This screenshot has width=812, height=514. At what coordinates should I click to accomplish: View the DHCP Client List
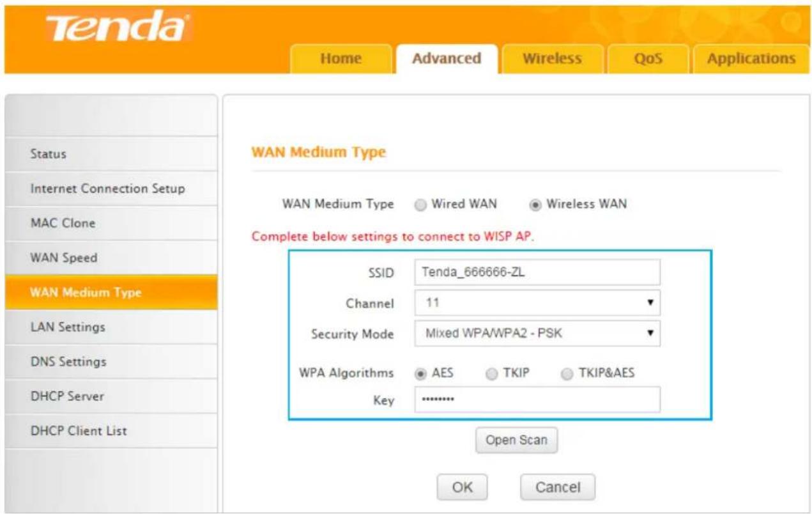[111, 430]
